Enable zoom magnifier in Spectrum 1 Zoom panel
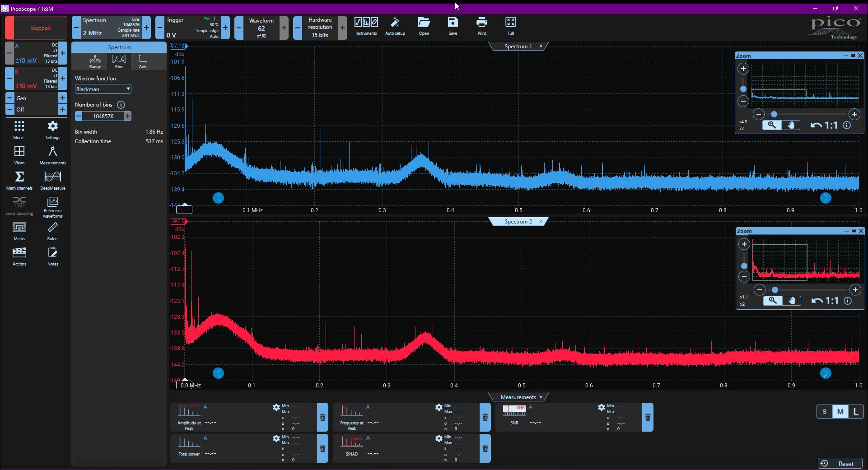The height and width of the screenshot is (470, 868). coord(772,126)
